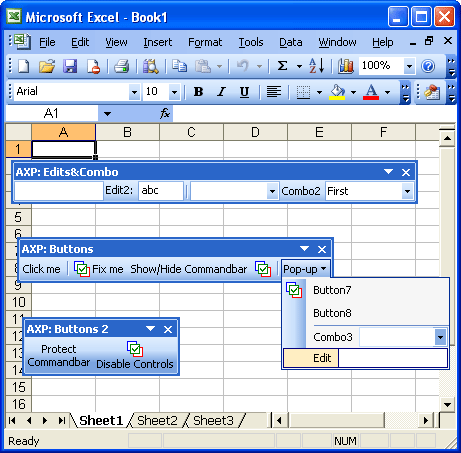Click the Print Preview magnifier icon
This screenshot has width=461, height=453.
pos(151,66)
